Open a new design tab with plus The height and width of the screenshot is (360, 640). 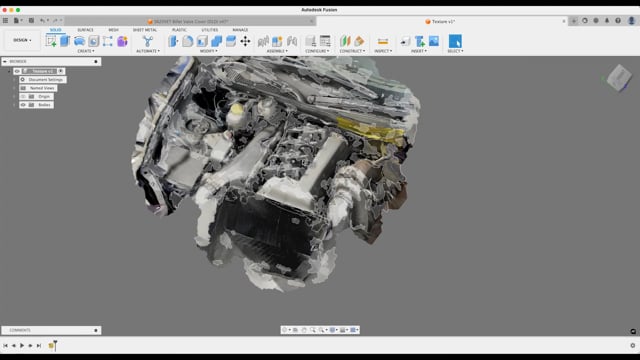[573, 21]
